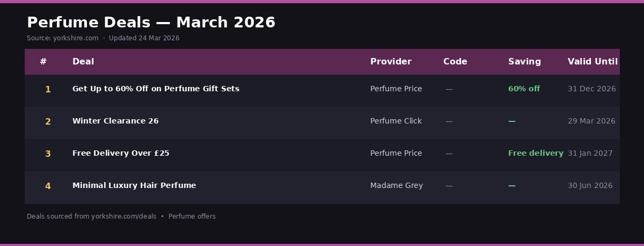
Task: Open the Free Delivery Over £25 deal
Action: [x=121, y=153]
